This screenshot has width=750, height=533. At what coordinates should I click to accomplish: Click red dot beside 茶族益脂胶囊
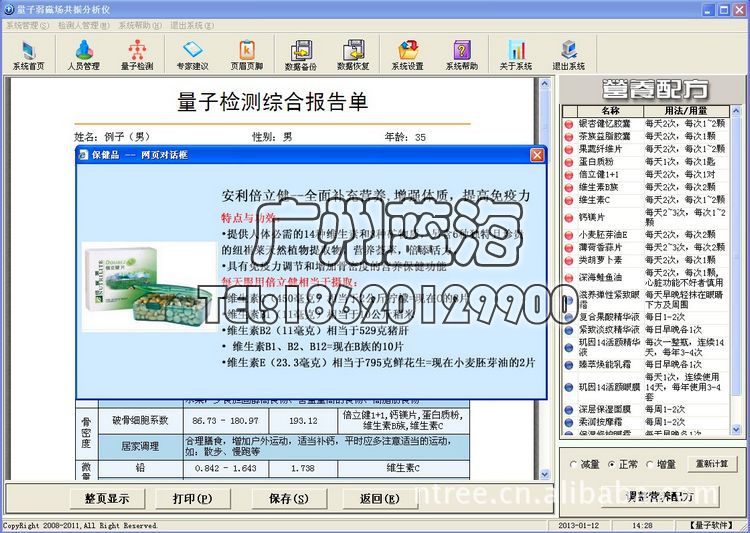pos(569,137)
